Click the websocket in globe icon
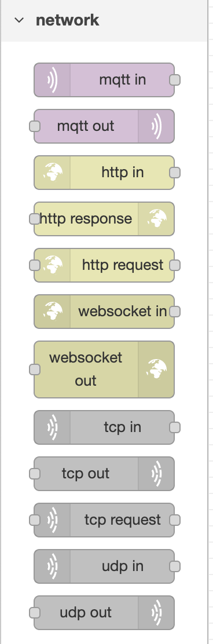This screenshot has height=644, width=213. [x=53, y=312]
